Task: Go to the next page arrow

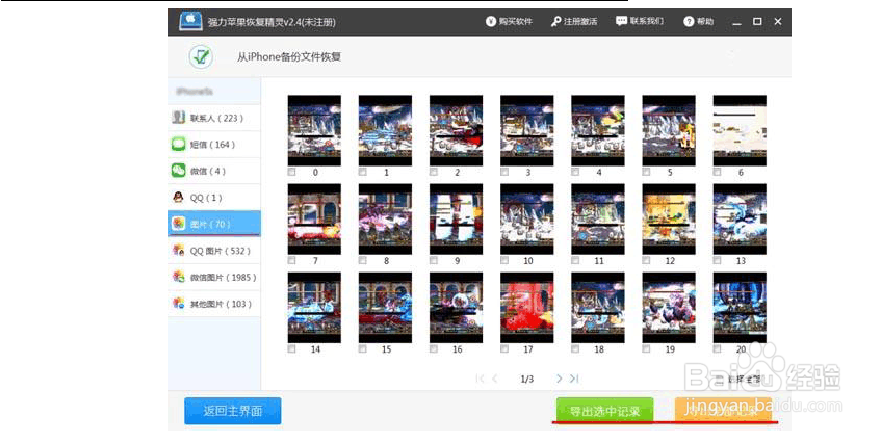Action: [559, 379]
